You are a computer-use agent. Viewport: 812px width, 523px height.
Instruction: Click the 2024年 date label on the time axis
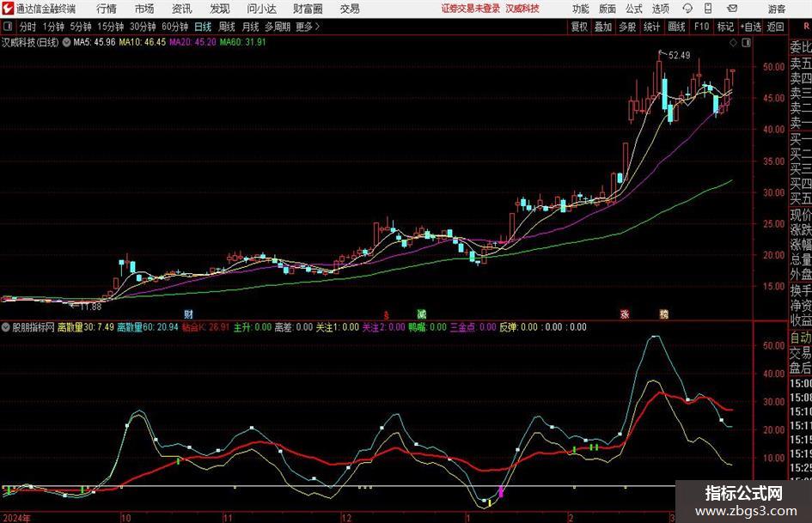16,517
